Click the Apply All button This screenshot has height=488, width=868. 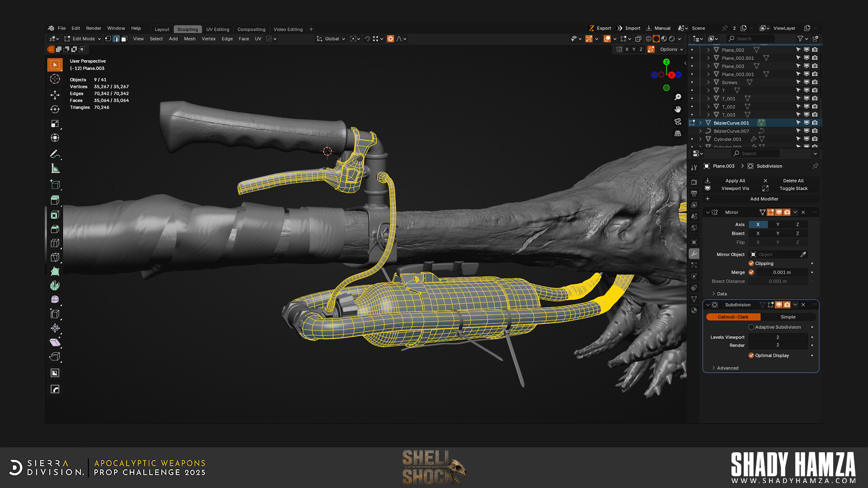coord(735,181)
